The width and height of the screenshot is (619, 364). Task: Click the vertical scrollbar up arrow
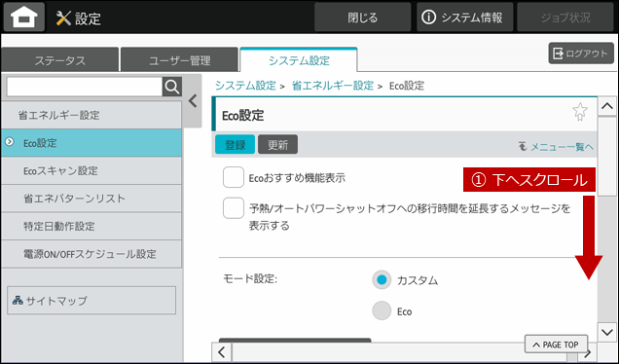click(x=607, y=106)
